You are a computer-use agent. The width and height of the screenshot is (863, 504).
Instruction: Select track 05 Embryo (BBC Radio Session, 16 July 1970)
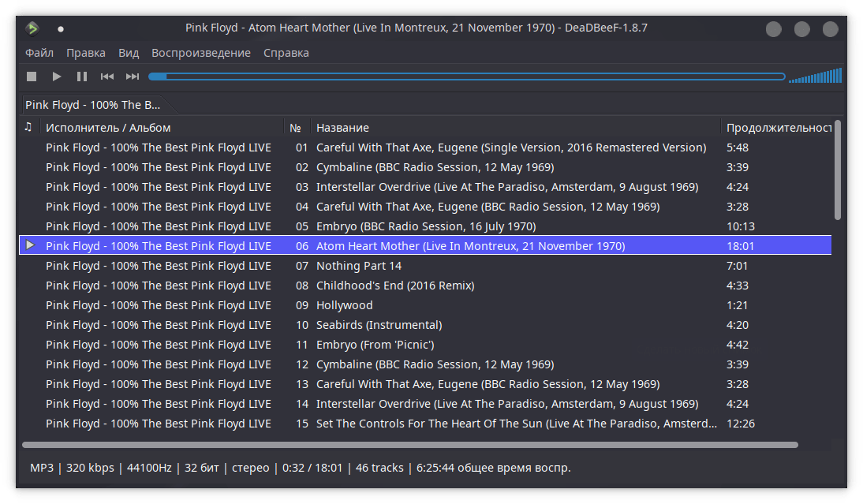coord(425,226)
